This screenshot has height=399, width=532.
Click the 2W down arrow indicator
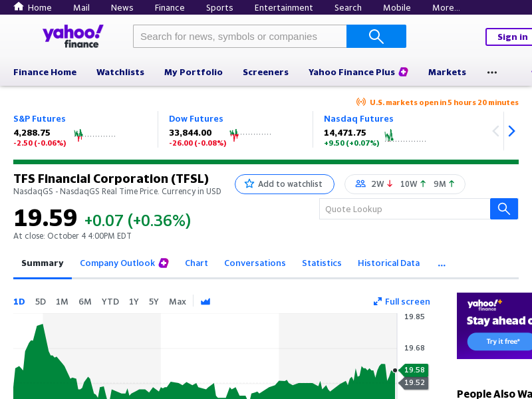point(390,184)
